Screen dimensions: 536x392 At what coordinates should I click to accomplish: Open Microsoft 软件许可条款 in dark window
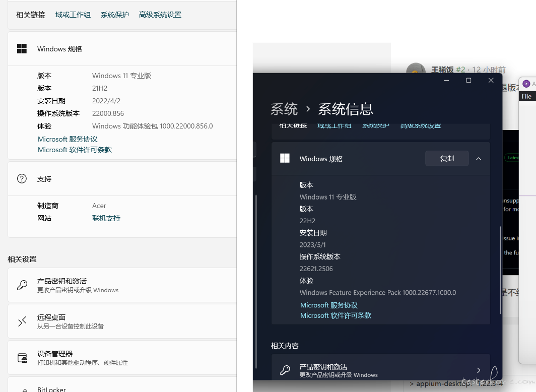coord(336,315)
